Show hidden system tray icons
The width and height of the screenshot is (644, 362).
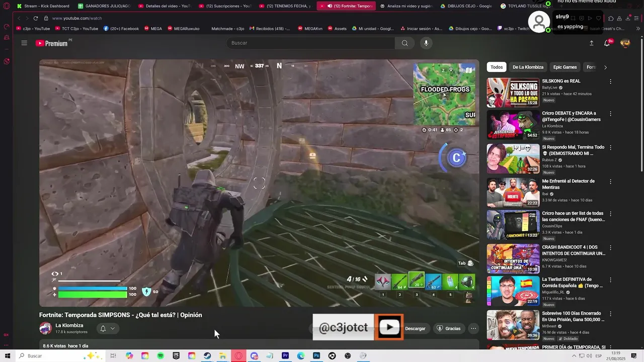coord(574,356)
